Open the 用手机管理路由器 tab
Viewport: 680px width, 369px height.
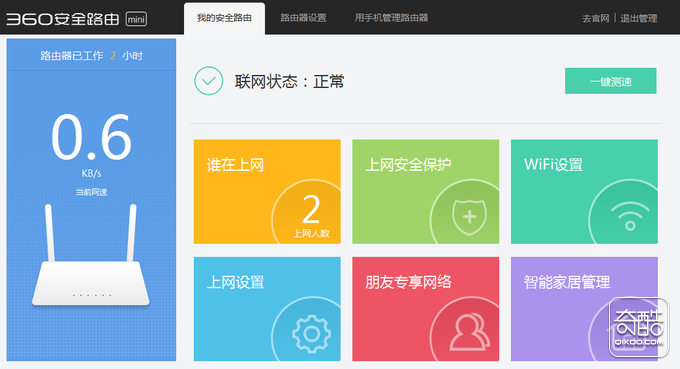(x=391, y=18)
